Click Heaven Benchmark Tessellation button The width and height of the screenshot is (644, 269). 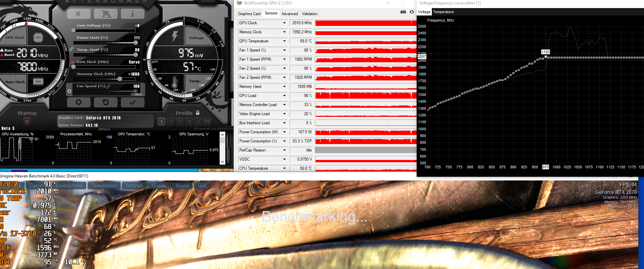104,186
